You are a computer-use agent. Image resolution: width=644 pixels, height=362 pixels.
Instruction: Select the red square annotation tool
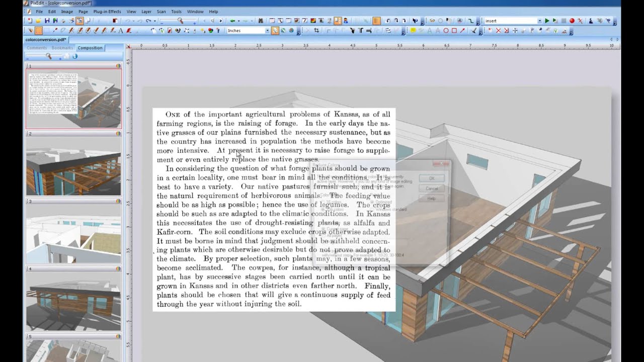(x=454, y=31)
